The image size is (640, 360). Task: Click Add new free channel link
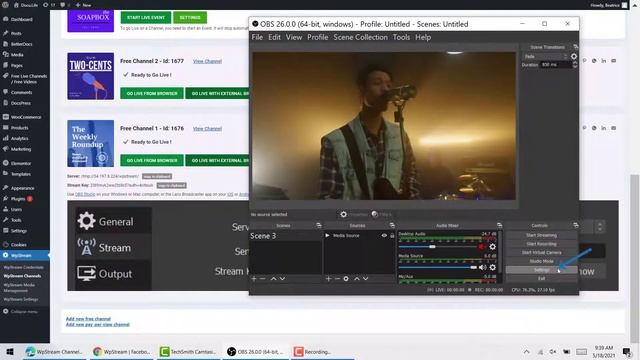[x=88, y=319]
